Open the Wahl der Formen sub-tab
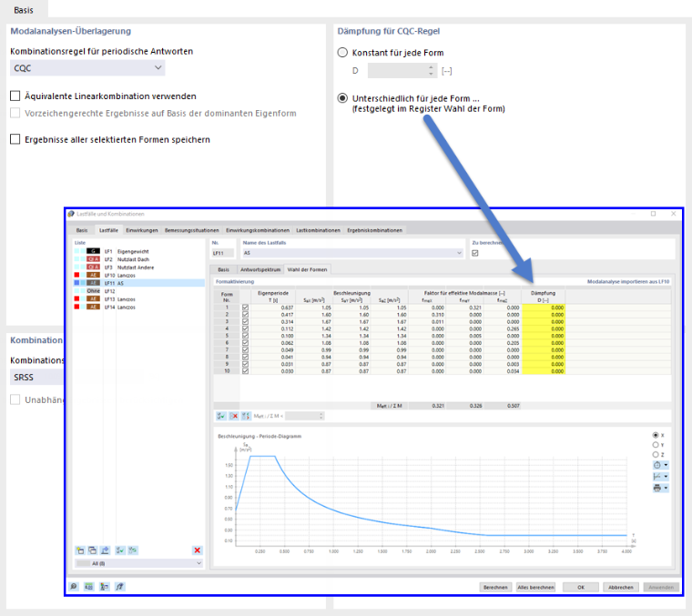The width and height of the screenshot is (692, 616). [x=307, y=269]
